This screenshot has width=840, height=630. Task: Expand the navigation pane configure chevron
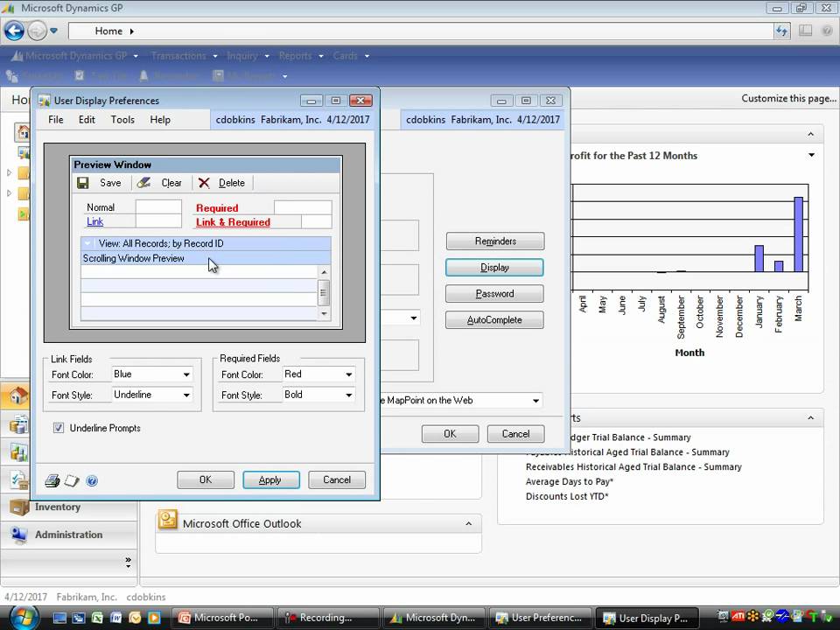[128, 563]
